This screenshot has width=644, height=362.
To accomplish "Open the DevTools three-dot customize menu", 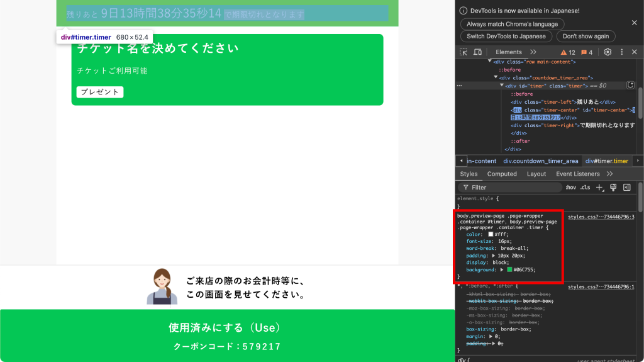I will tap(622, 52).
